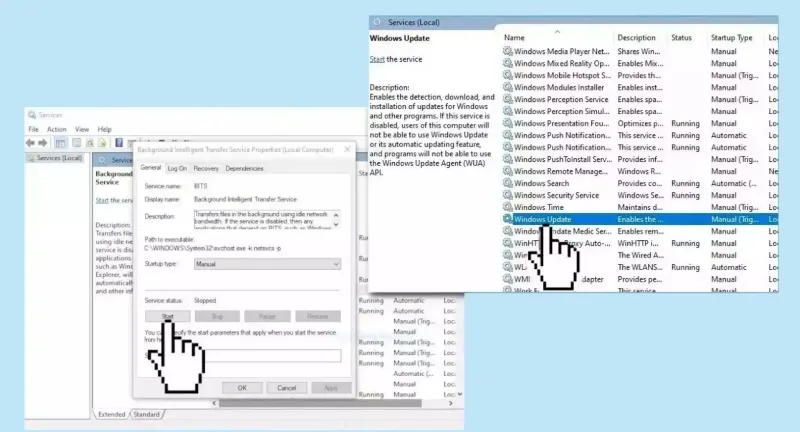
Task: Click gear icon beside Windows Search
Action: (508, 183)
